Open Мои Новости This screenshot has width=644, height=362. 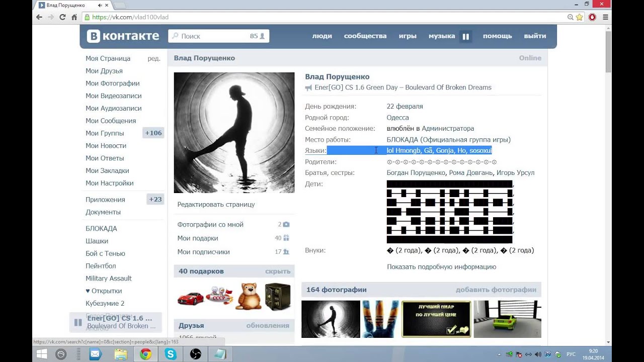(x=106, y=146)
